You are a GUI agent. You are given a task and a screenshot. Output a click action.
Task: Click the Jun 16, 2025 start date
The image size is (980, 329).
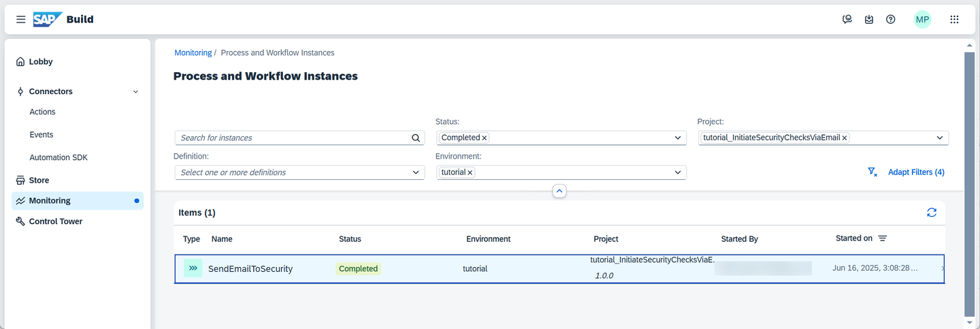(875, 268)
